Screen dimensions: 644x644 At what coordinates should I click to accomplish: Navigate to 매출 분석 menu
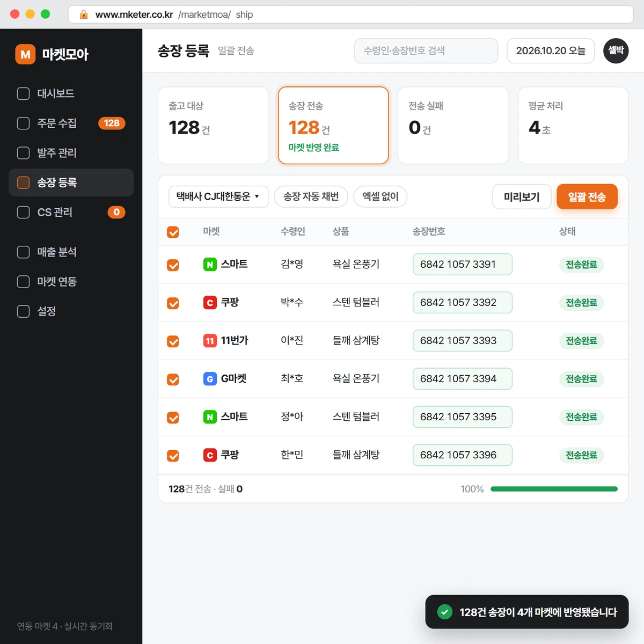(71, 252)
